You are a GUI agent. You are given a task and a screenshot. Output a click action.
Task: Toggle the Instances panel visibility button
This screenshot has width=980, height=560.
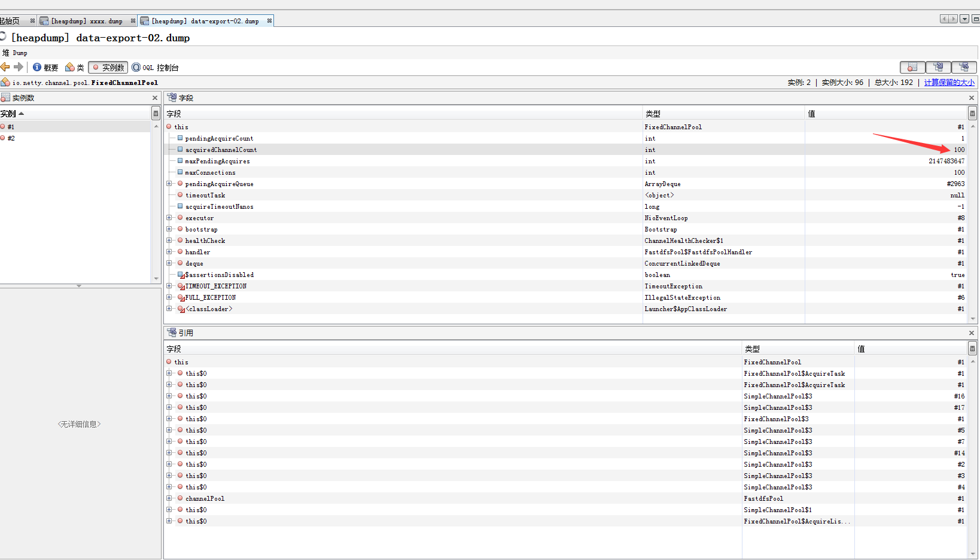pos(912,67)
